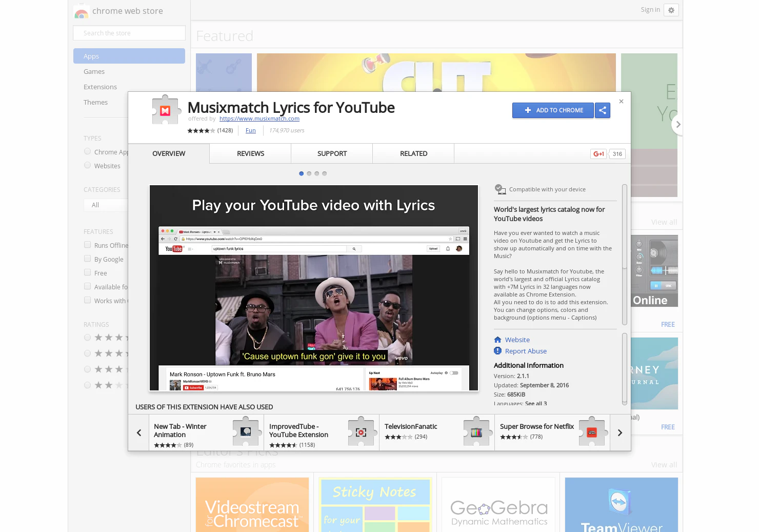Viewport: 759px width, 532px height.
Task: Click Sign in
Action: 650,10
